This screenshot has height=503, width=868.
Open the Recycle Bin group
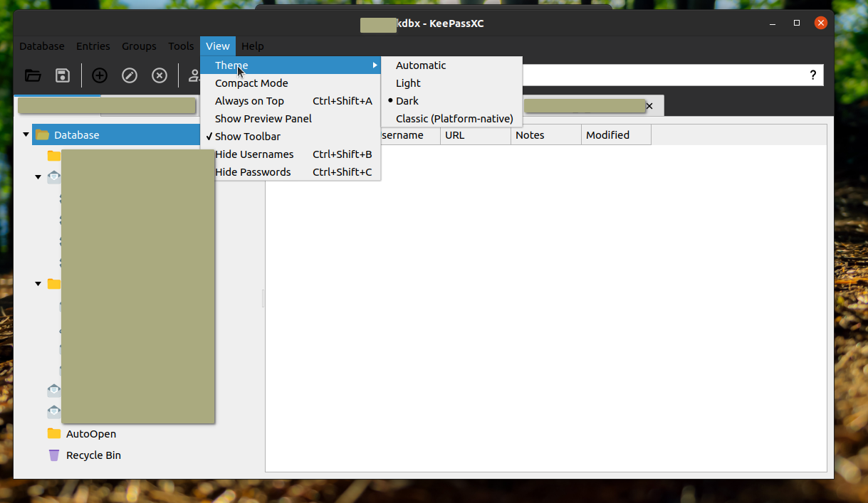coord(93,455)
